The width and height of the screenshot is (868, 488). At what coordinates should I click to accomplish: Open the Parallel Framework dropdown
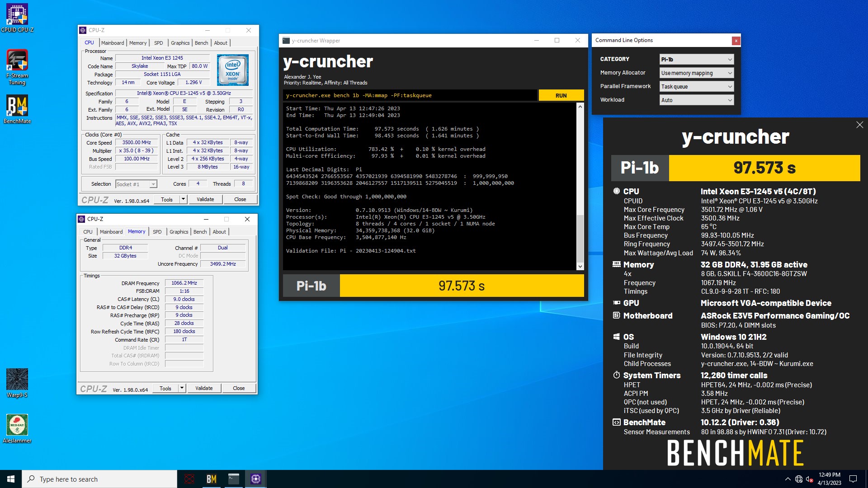tap(696, 86)
